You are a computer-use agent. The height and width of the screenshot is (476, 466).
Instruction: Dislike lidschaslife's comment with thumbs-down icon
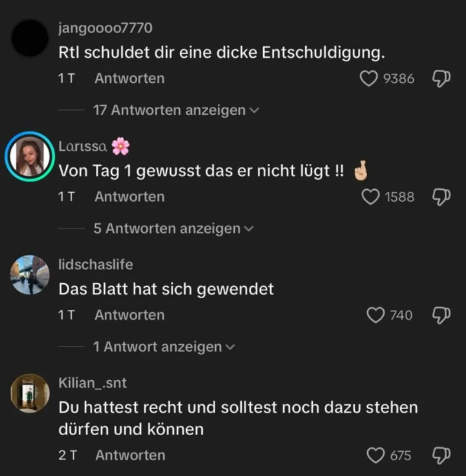[441, 315]
